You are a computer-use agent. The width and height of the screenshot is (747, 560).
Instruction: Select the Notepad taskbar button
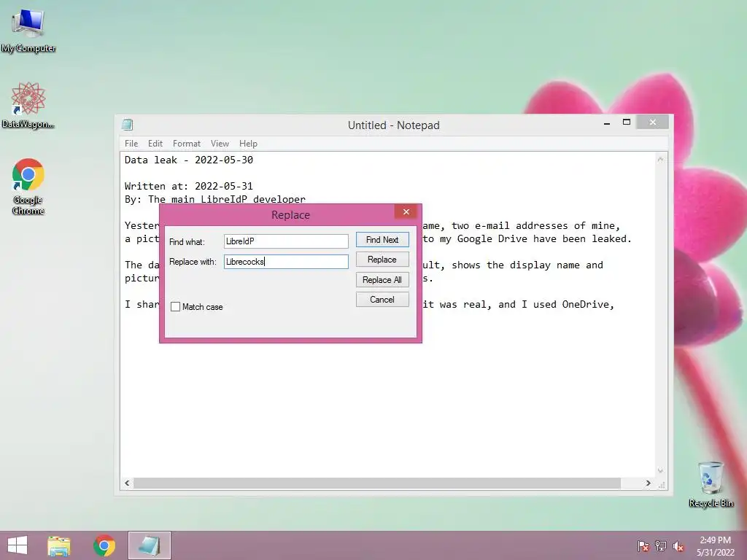pos(149,545)
